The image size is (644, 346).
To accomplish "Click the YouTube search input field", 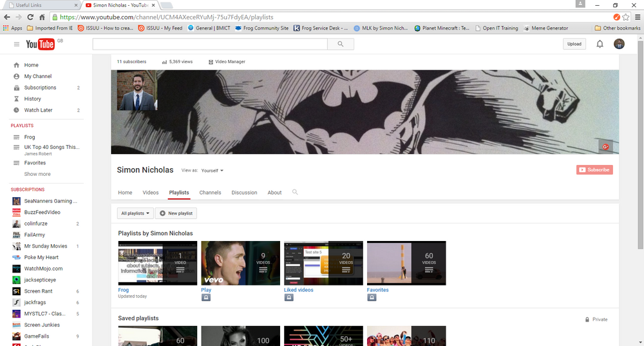I will [x=210, y=44].
